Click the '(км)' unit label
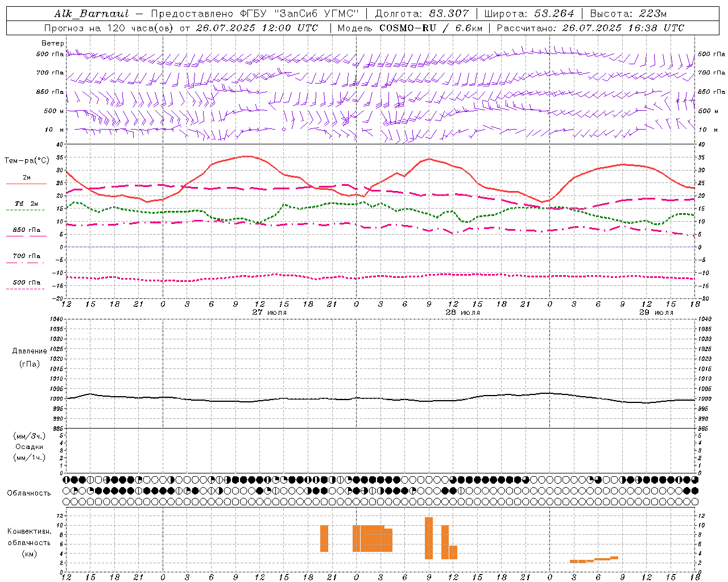The height and width of the screenshot is (582, 728). (x=30, y=554)
